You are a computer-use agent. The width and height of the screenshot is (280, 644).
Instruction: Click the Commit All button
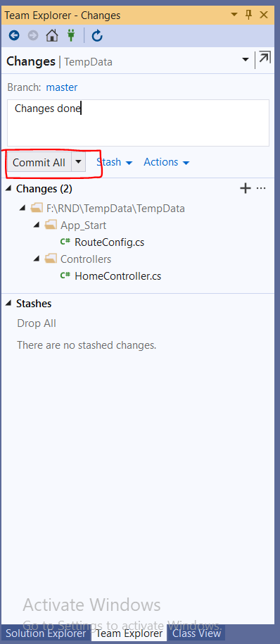(39, 163)
